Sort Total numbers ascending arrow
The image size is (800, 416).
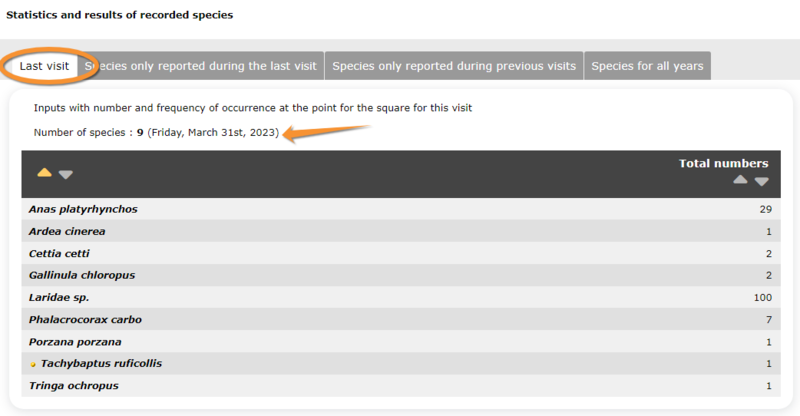click(x=740, y=179)
